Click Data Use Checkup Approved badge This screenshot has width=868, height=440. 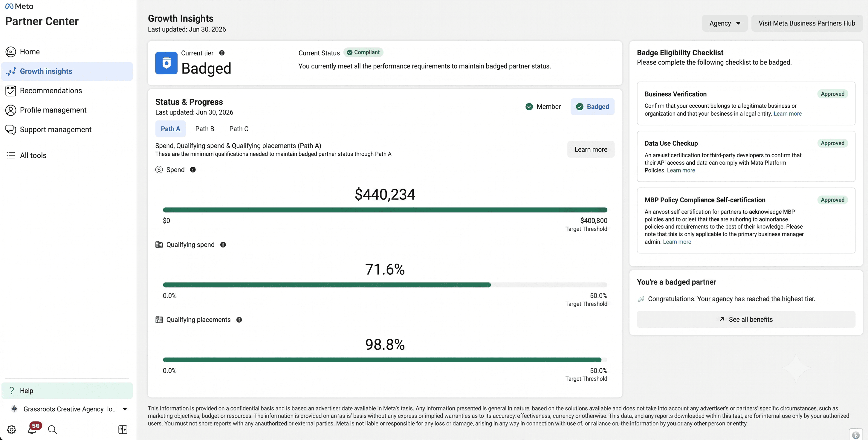pos(832,143)
